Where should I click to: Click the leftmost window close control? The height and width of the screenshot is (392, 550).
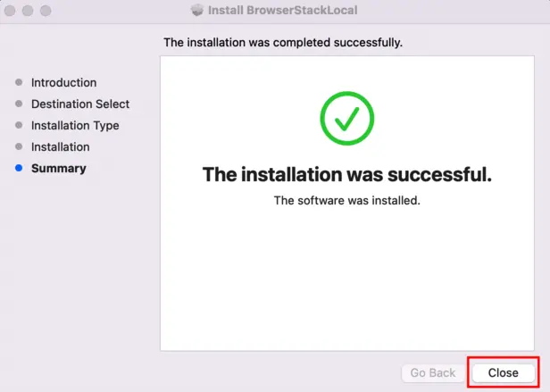[x=12, y=11]
